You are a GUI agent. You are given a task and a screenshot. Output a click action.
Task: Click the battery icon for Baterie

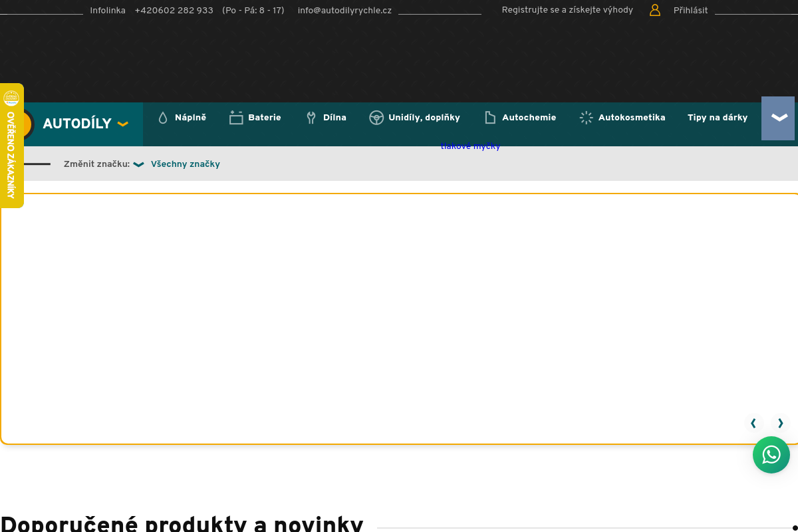pos(236,118)
